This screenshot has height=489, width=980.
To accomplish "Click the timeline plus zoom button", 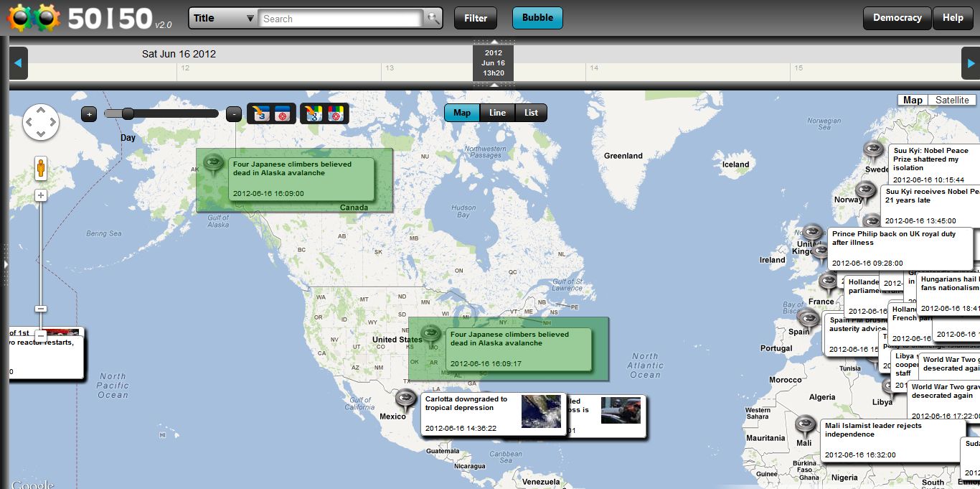I will point(89,113).
